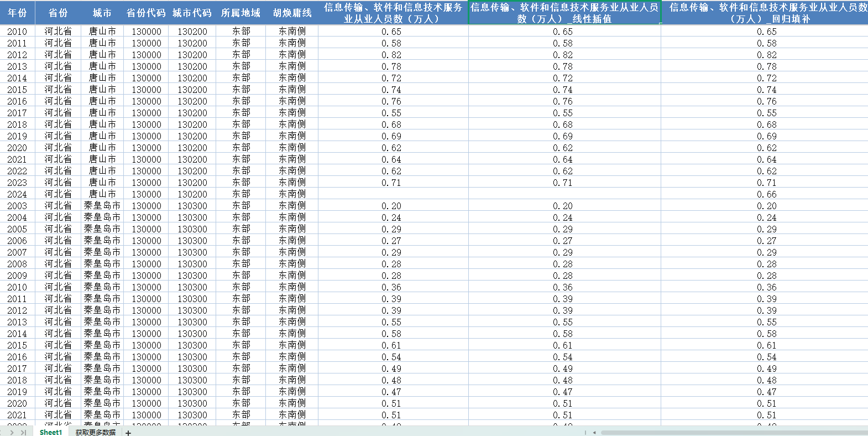Viewport: 868px width, 436px height.
Task: Click the last sheet navigation arrow
Action: click(x=23, y=433)
